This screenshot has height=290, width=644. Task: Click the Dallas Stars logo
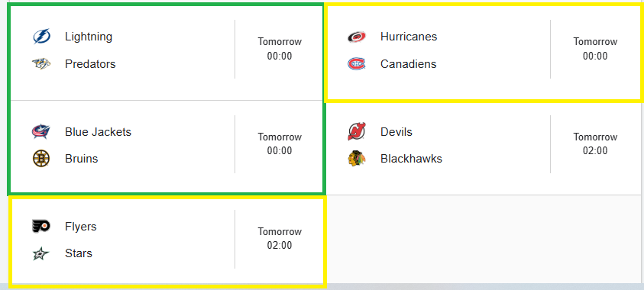pyautogui.click(x=41, y=253)
